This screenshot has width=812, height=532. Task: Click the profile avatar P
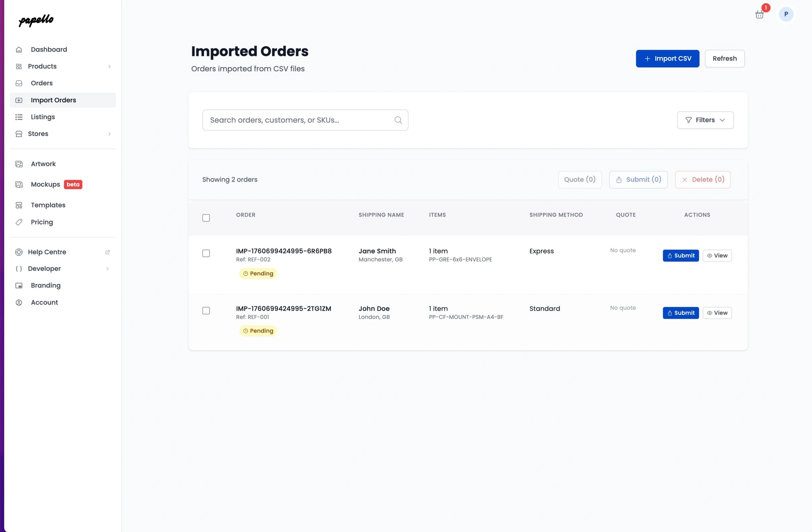pyautogui.click(x=786, y=14)
